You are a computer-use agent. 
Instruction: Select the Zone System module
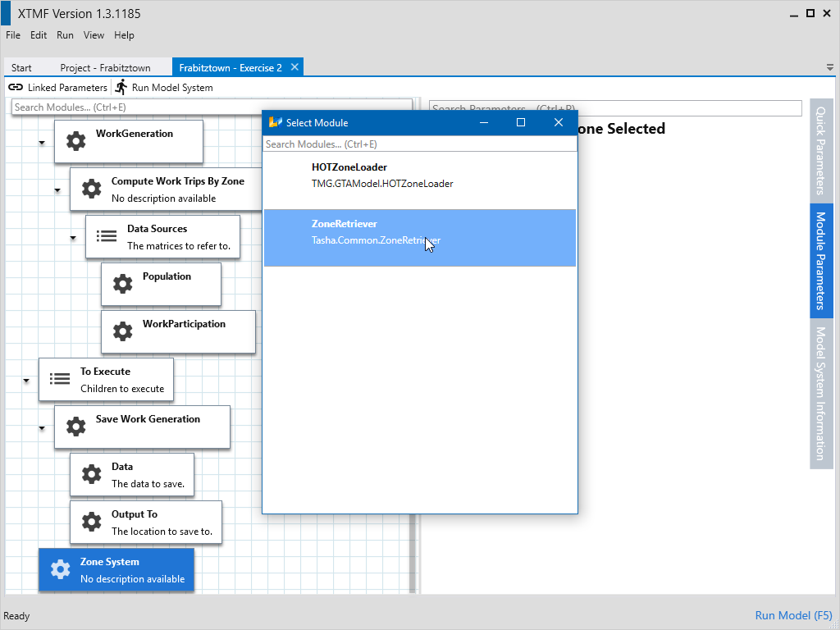coord(116,569)
